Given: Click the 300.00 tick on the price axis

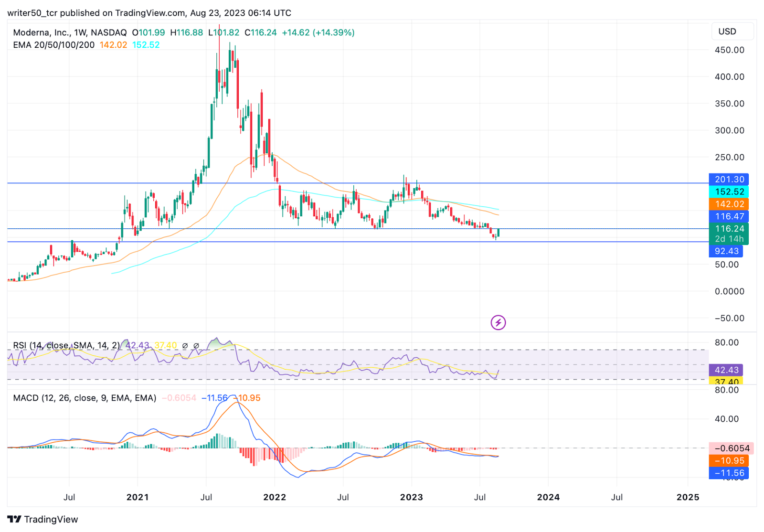Looking at the screenshot, I should click(x=729, y=130).
